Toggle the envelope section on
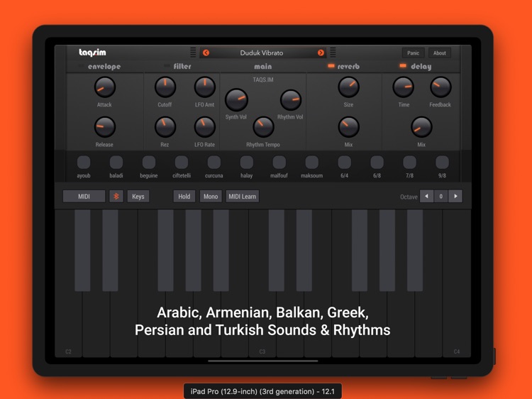The image size is (532, 399). (x=81, y=66)
